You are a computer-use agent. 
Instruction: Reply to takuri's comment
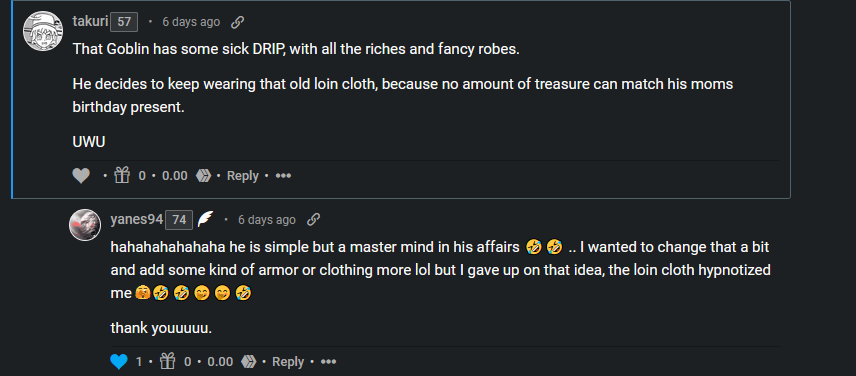(242, 176)
